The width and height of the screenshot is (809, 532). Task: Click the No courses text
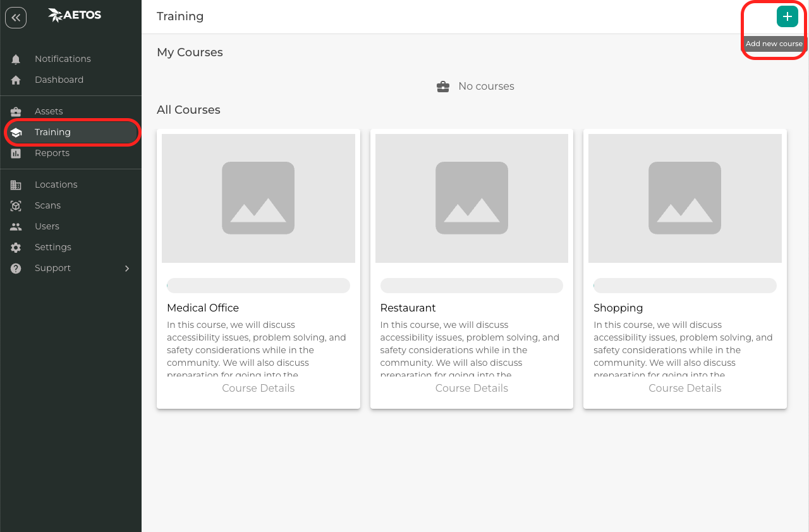point(486,87)
